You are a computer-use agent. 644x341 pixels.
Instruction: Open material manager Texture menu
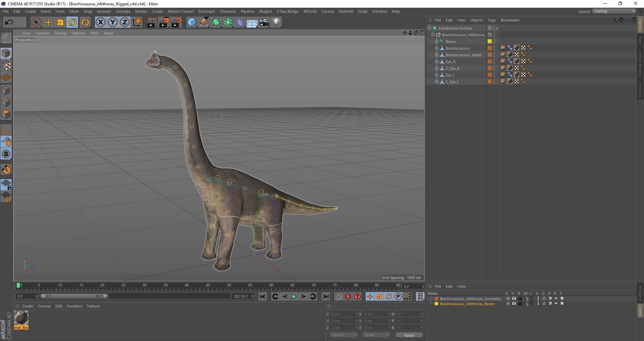93,306
